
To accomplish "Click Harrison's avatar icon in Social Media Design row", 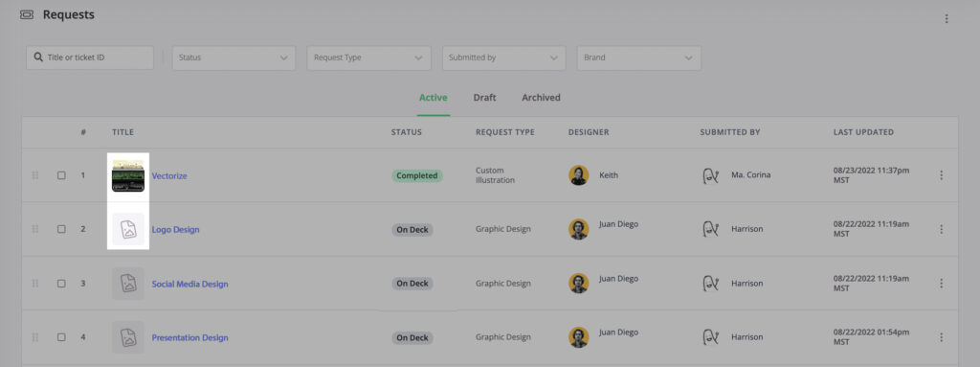I will tap(711, 283).
